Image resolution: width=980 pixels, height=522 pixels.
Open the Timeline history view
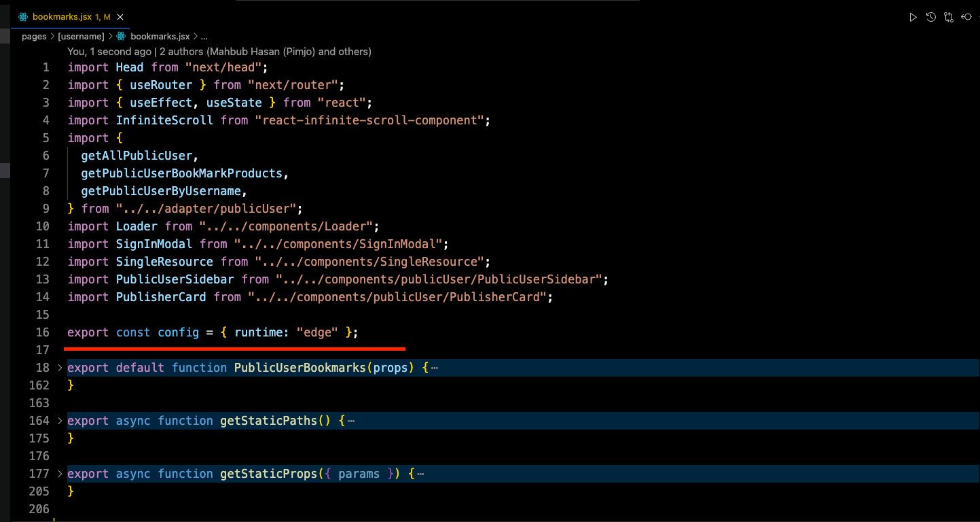[931, 17]
